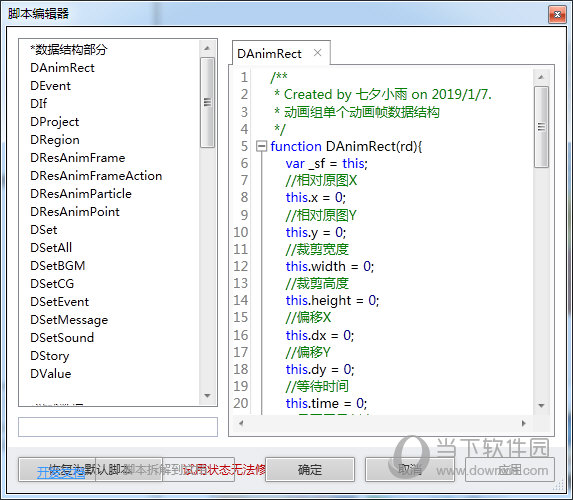Close the 脚本编辑器 window
Image resolution: width=573 pixels, height=500 pixels.
click(557, 14)
